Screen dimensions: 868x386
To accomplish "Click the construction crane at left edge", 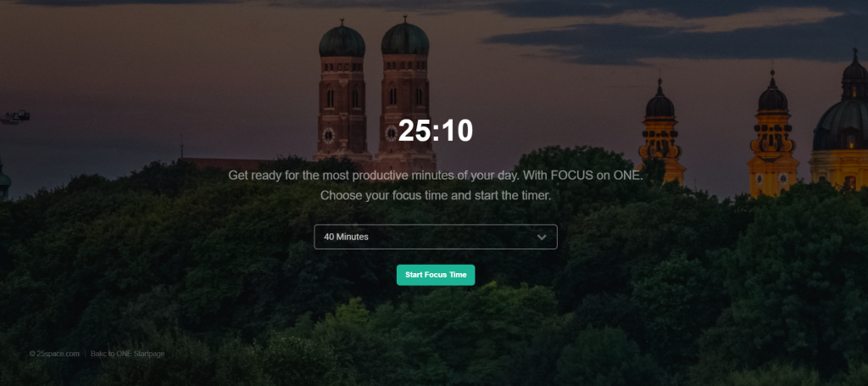I will [x=15, y=117].
